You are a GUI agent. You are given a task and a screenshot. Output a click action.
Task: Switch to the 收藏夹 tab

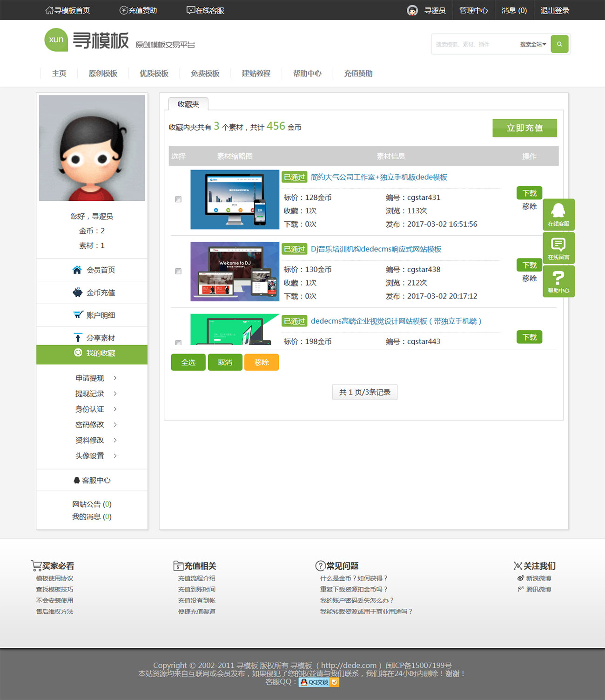point(188,104)
